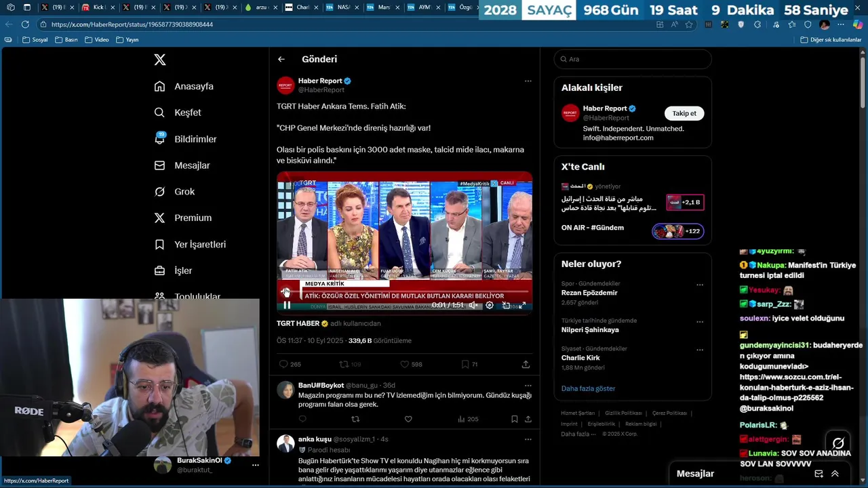The height and width of the screenshot is (488, 868).
Task: Open the X logo home link
Action: (x=160, y=60)
